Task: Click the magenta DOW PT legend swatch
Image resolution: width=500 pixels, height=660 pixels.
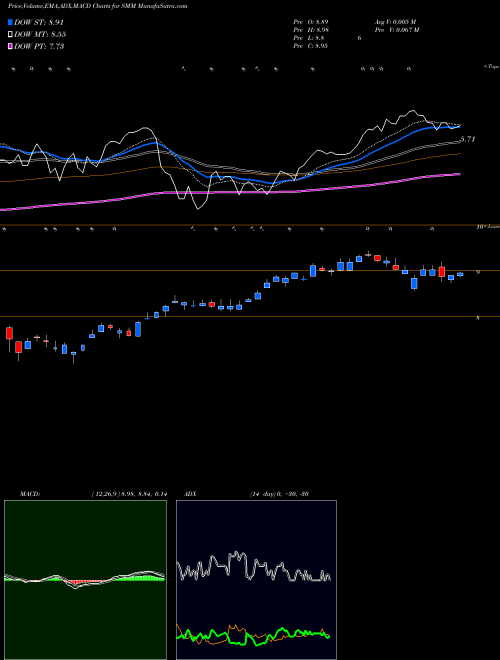Action: pos(10,46)
